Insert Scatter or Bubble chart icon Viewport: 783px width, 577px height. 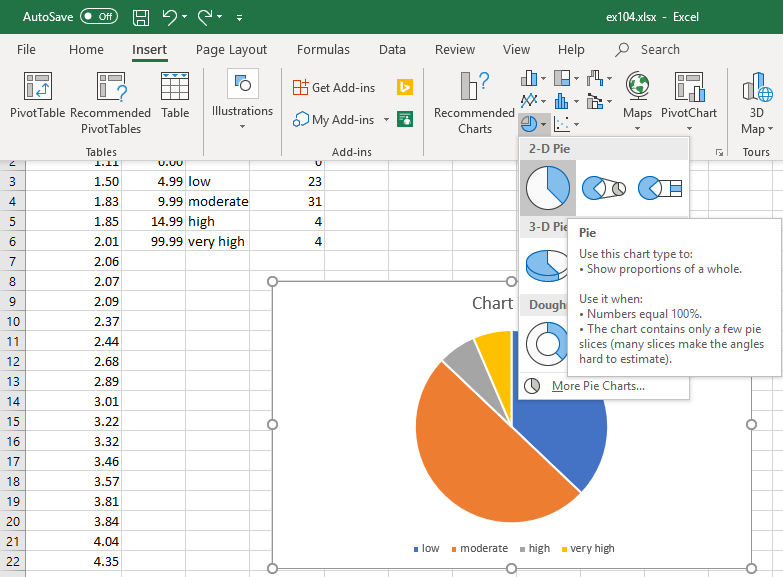(x=562, y=124)
